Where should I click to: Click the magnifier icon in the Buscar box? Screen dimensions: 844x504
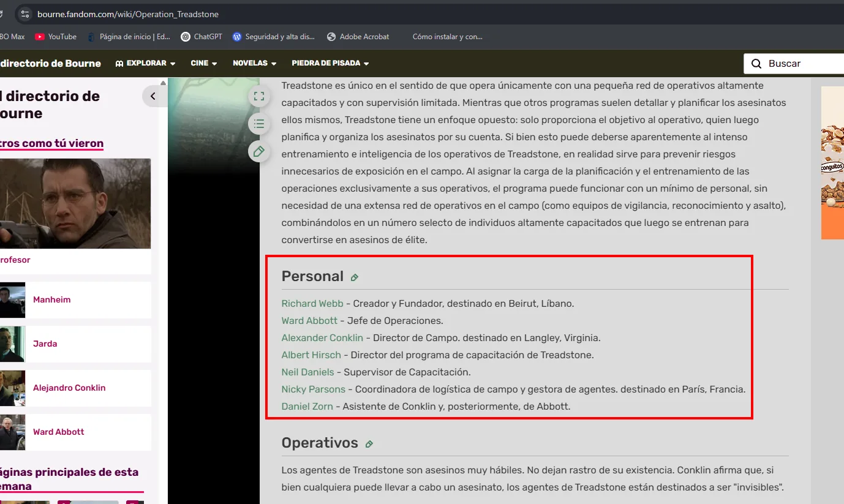(x=756, y=64)
